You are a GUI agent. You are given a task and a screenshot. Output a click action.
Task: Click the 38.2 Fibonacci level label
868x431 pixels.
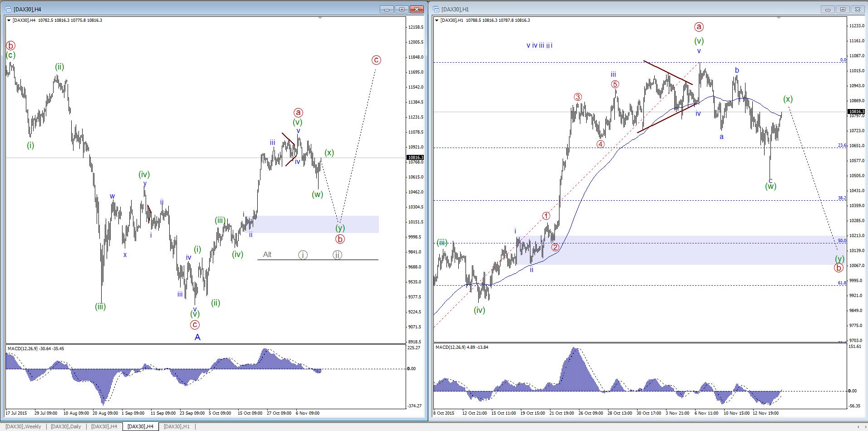click(842, 198)
